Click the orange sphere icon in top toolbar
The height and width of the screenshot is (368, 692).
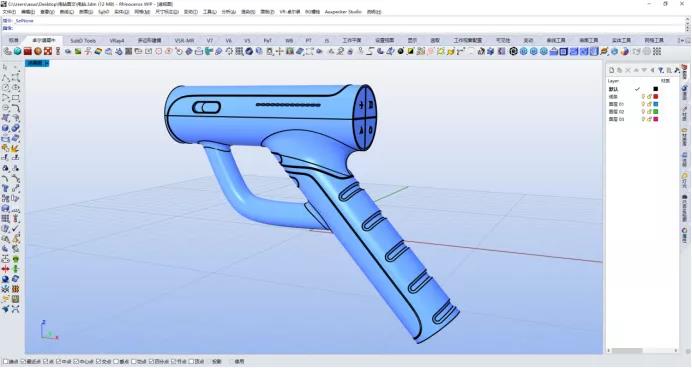tap(38, 52)
